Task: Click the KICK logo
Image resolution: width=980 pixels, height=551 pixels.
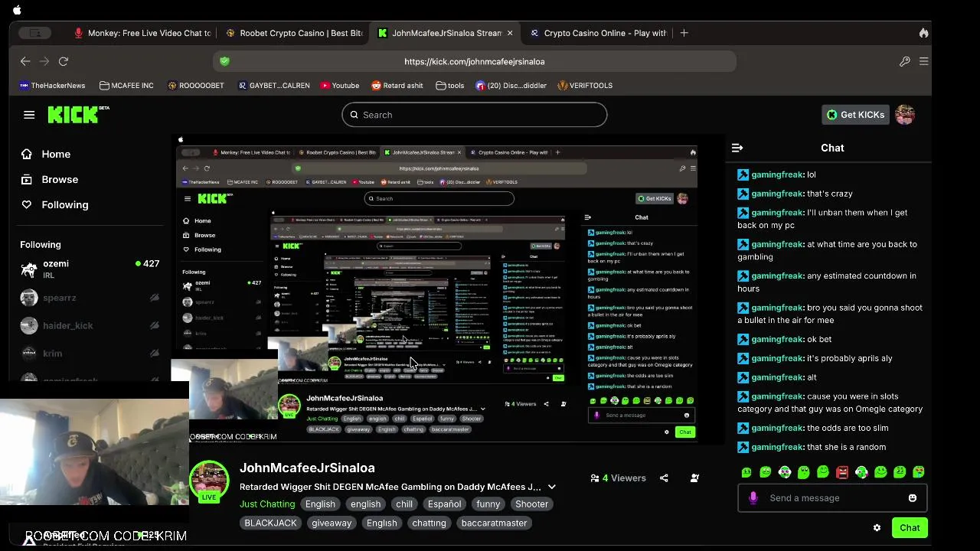Action: tap(78, 114)
